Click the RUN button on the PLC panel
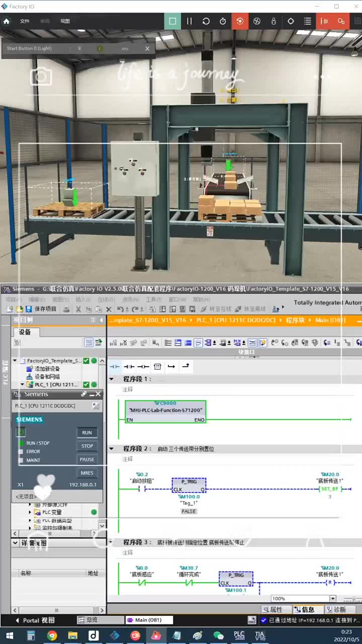362x644 pixels. tap(87, 433)
